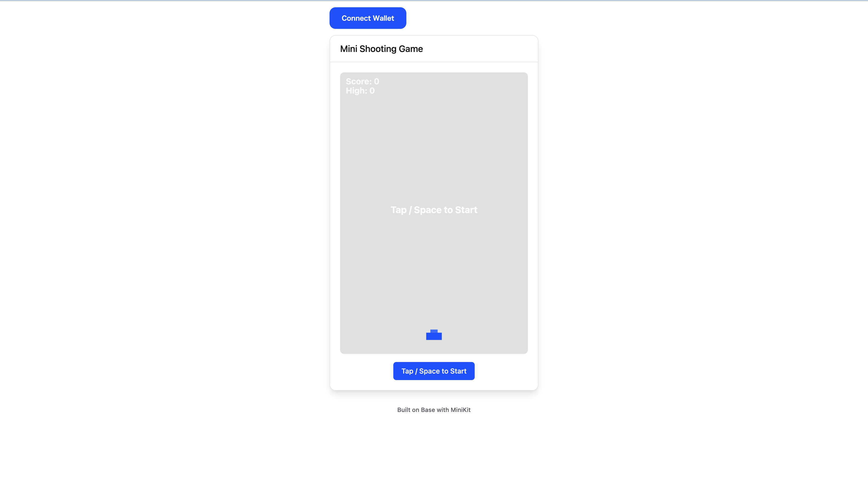The image size is (868, 482).
Task: Click the High: 0 label
Action: [360, 91]
